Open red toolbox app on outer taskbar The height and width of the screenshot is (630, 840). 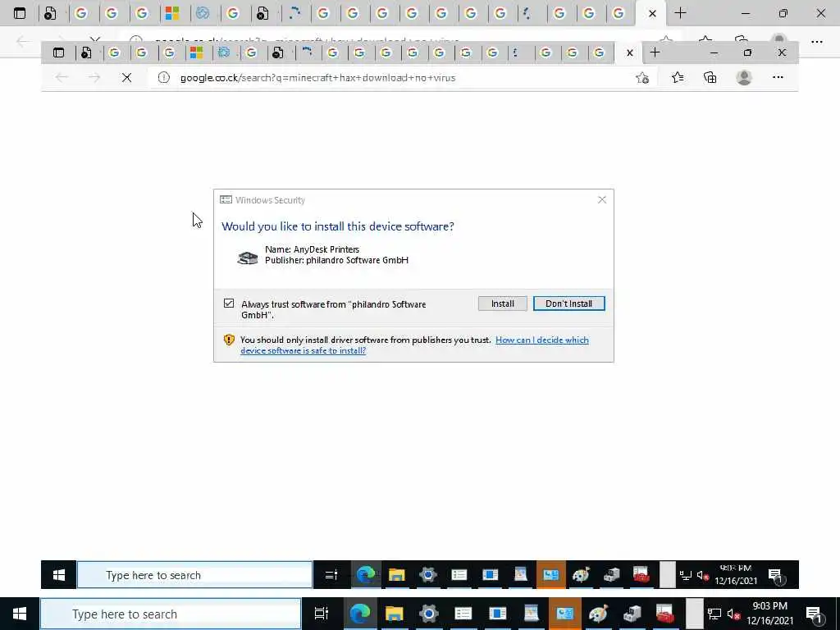click(664, 614)
